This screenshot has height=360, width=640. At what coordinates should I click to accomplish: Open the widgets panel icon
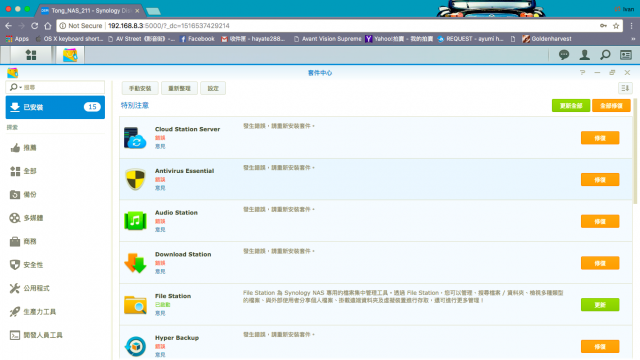626,55
